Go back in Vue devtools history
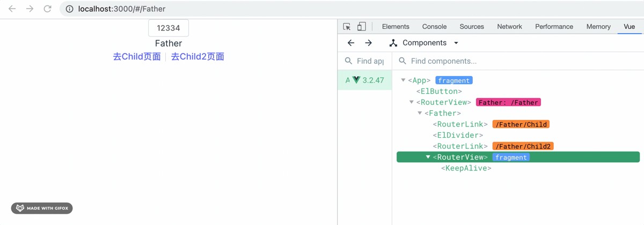644x225 pixels. tap(351, 43)
